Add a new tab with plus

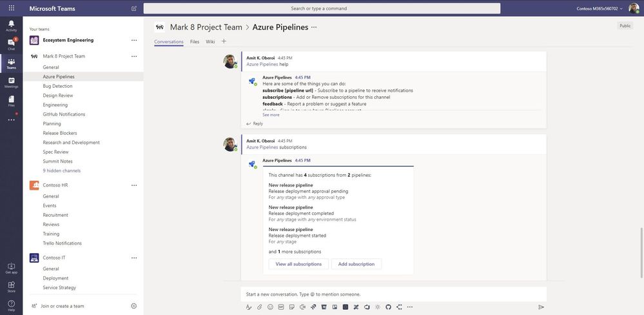224,41
